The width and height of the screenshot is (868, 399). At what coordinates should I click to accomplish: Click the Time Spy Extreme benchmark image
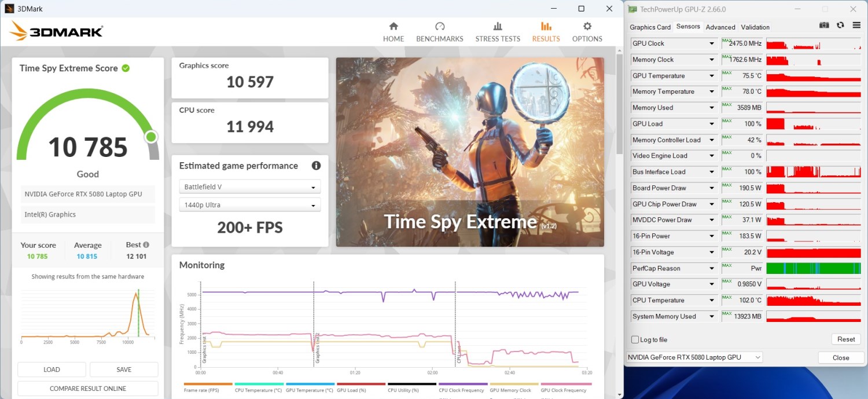[x=469, y=152]
